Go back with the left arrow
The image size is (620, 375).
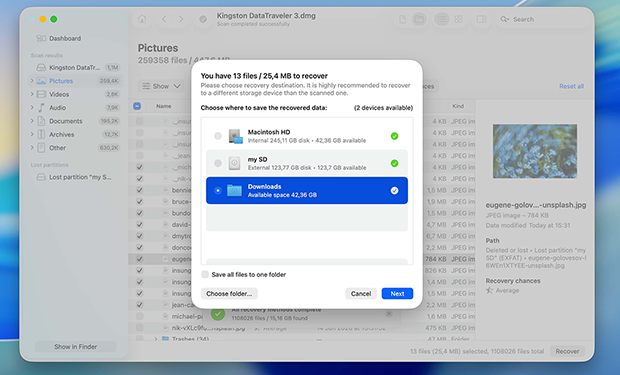(164, 19)
